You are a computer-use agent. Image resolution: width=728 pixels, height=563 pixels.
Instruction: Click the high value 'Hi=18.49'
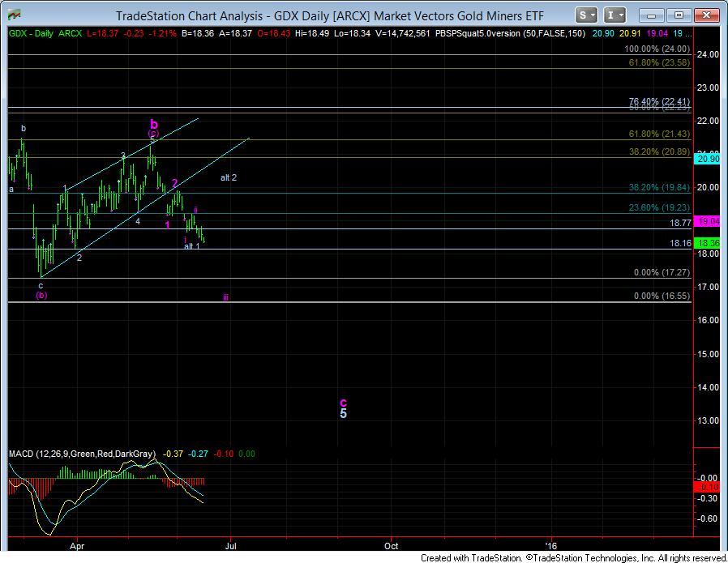pyautogui.click(x=314, y=33)
